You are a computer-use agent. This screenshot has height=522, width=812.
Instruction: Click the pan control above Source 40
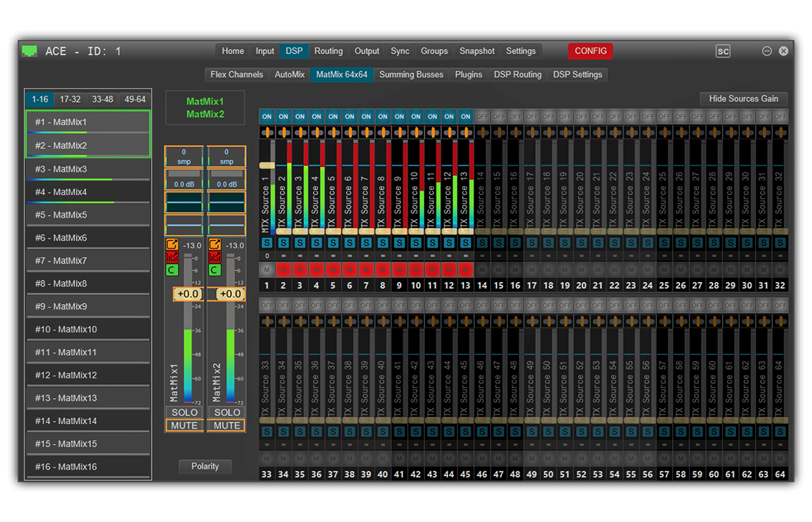click(x=382, y=321)
